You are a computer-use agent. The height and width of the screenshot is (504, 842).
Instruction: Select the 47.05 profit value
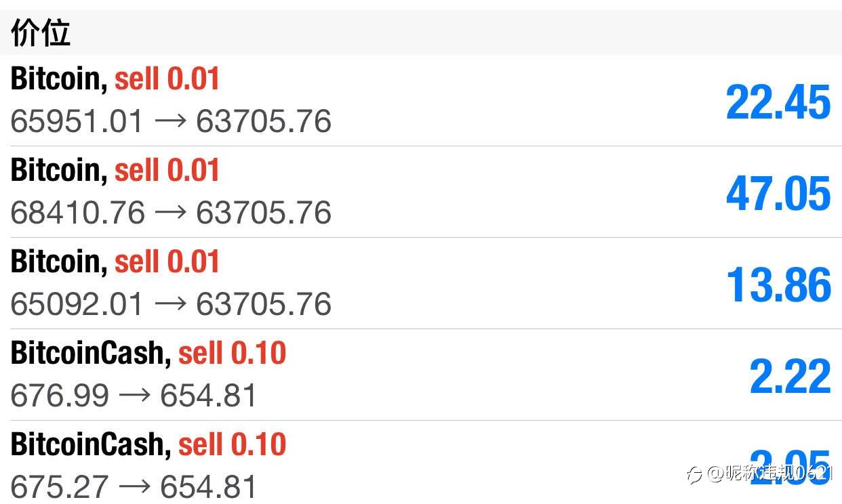tap(778, 194)
